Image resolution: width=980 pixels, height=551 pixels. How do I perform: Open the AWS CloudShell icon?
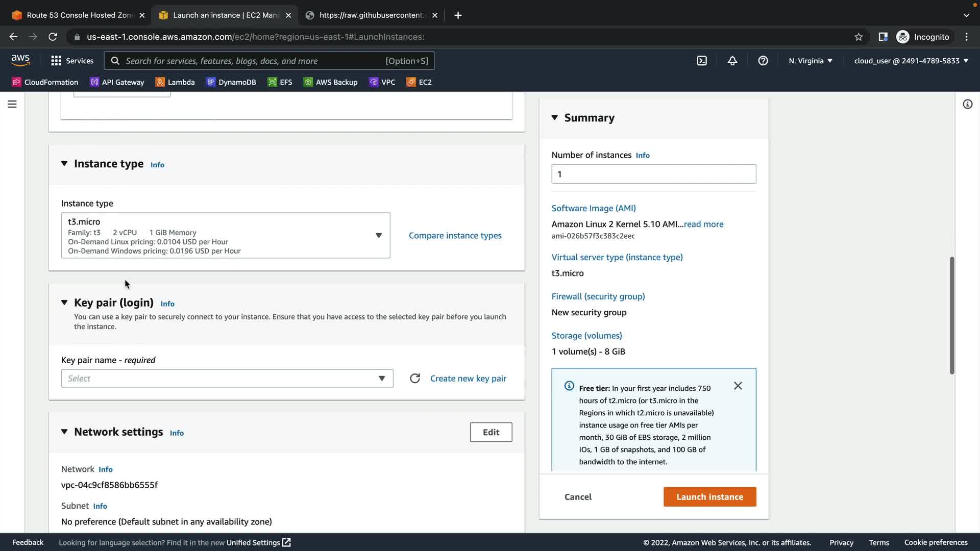coord(702,61)
